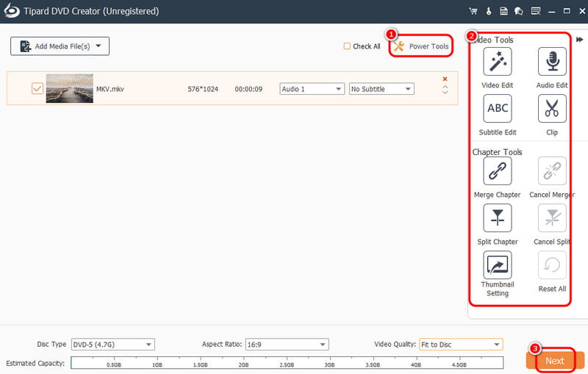Click the register key icon in title bar
Screen dimensions: 588x374
[x=488, y=11]
